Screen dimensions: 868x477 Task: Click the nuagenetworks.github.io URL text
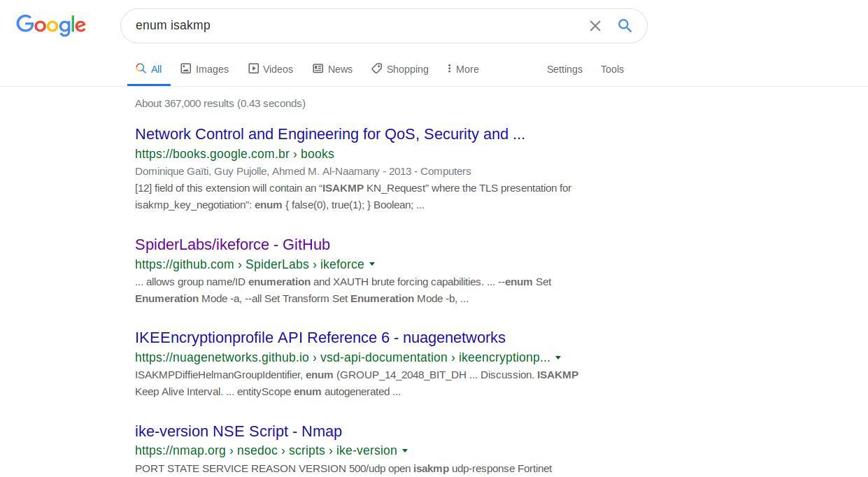[x=343, y=357]
